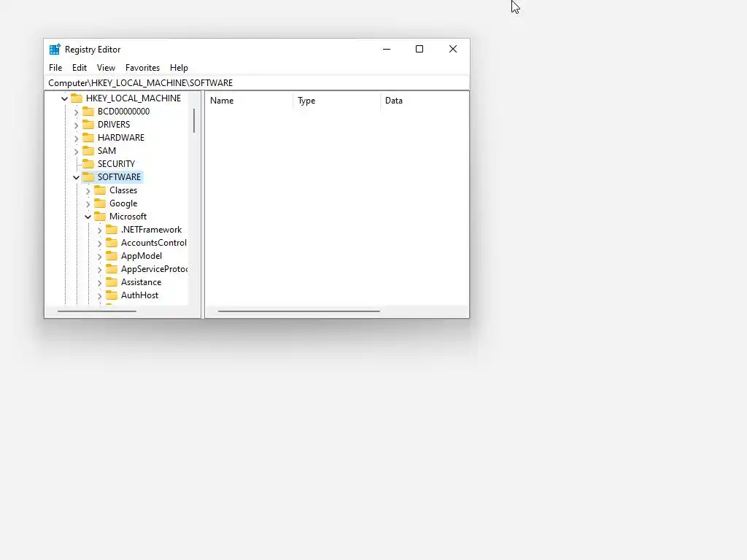The image size is (747, 560).
Task: Expand the .NETFramework key
Action: 99,230
